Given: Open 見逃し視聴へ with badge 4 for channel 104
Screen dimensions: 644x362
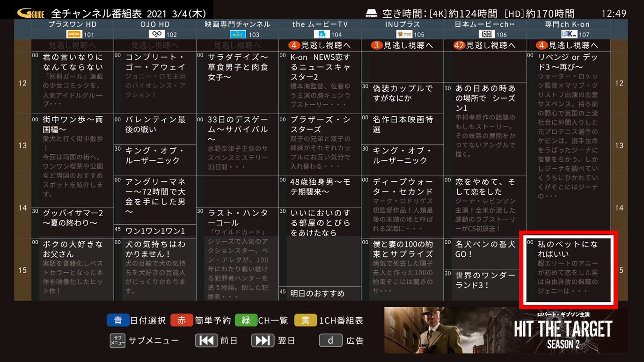Looking at the screenshot, I should (320, 45).
